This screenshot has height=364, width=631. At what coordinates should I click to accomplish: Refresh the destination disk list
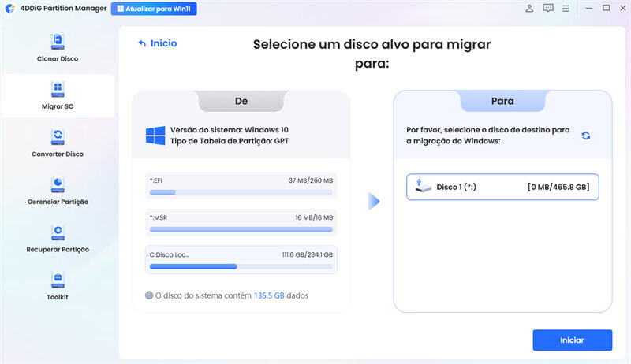pos(586,136)
